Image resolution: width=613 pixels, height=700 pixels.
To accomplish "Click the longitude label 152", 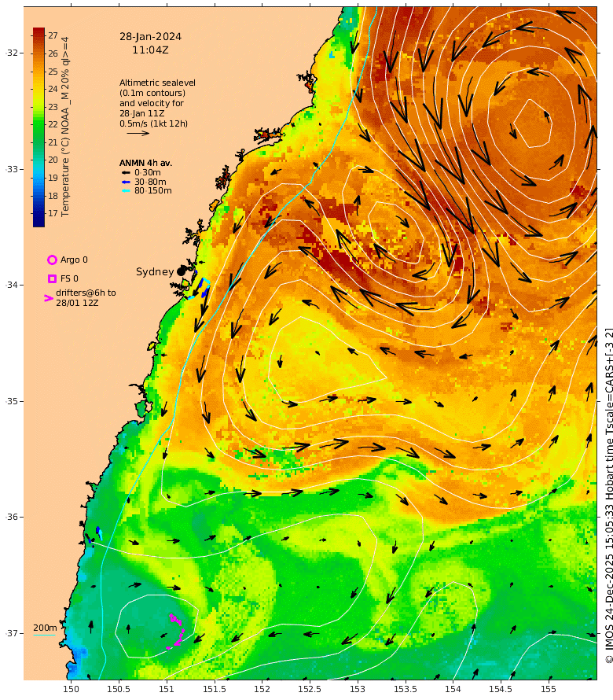I will [x=262, y=689].
